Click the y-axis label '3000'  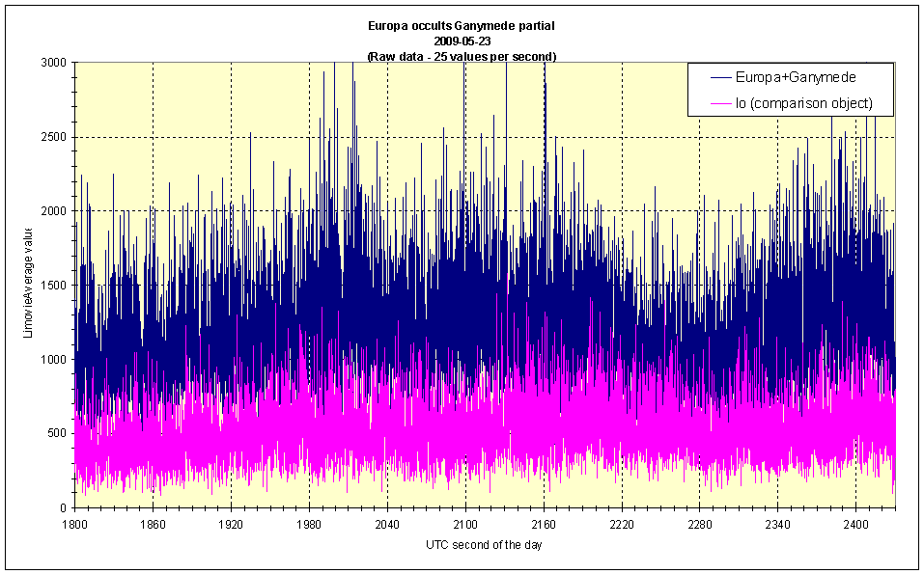tap(53, 63)
